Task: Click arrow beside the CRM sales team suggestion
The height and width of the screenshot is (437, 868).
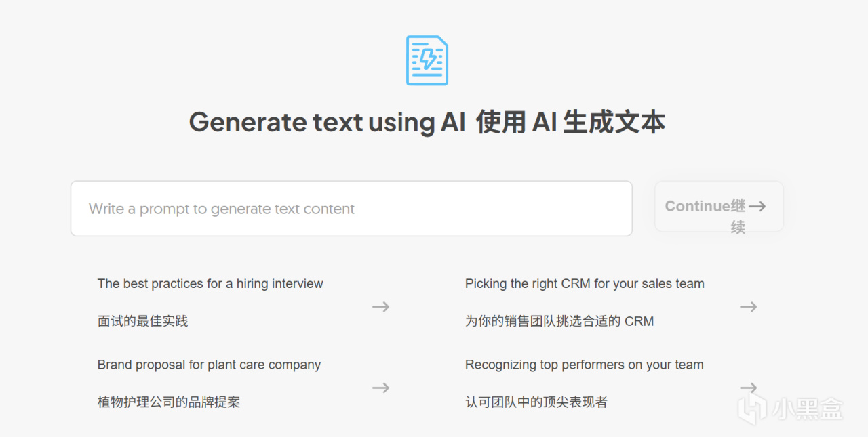Action: point(748,307)
